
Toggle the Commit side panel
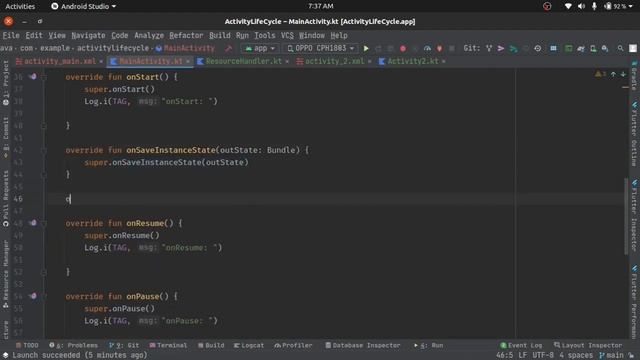[x=6, y=138]
